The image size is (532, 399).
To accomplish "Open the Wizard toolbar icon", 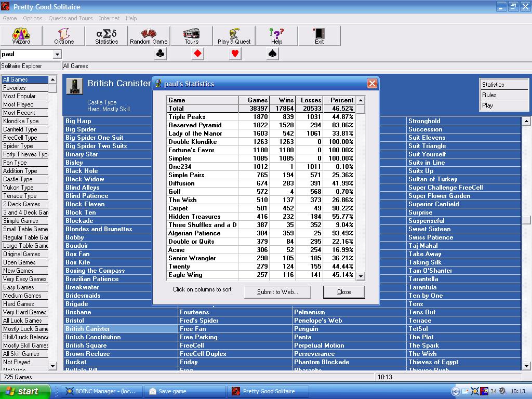I will coord(21,36).
